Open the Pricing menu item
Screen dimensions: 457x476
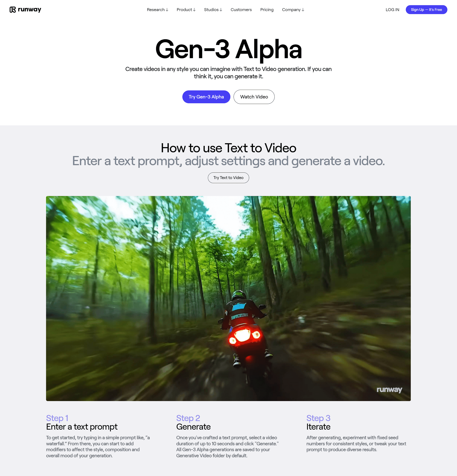[x=267, y=9]
